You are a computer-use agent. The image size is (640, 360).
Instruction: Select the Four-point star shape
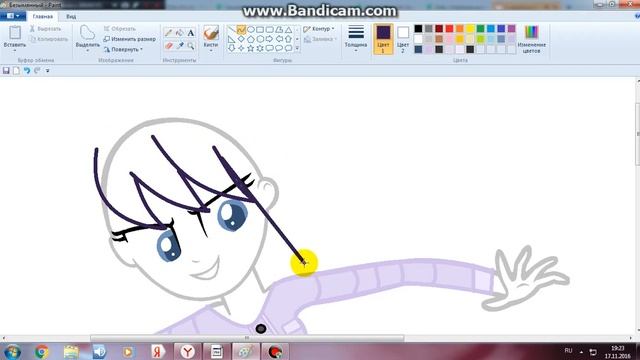coord(241,48)
